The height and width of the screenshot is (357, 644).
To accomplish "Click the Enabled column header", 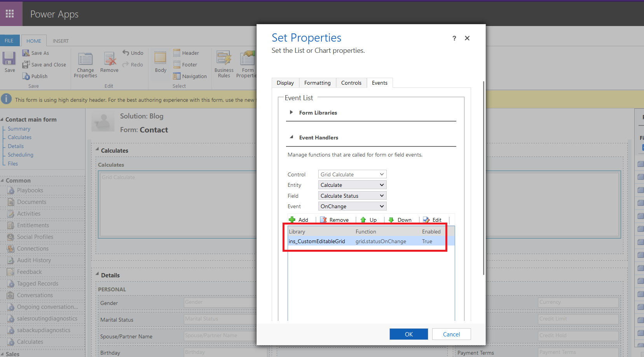I will pyautogui.click(x=431, y=232).
